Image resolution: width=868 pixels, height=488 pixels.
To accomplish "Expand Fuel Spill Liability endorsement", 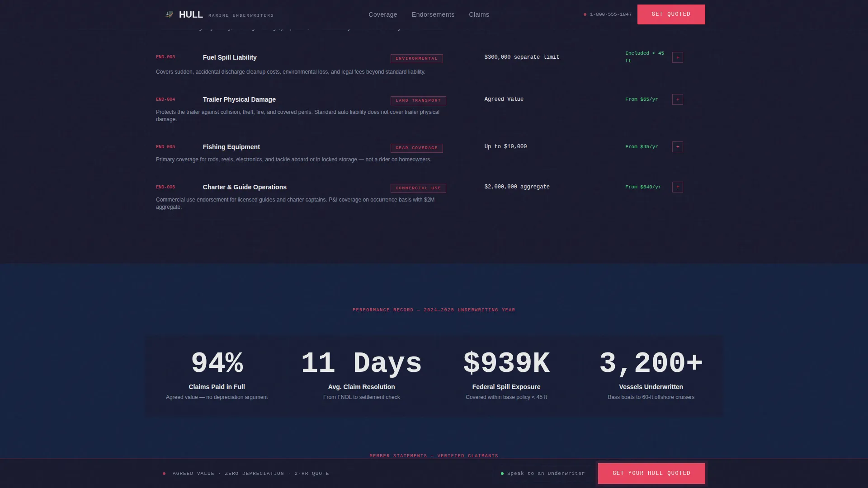I will point(678,57).
